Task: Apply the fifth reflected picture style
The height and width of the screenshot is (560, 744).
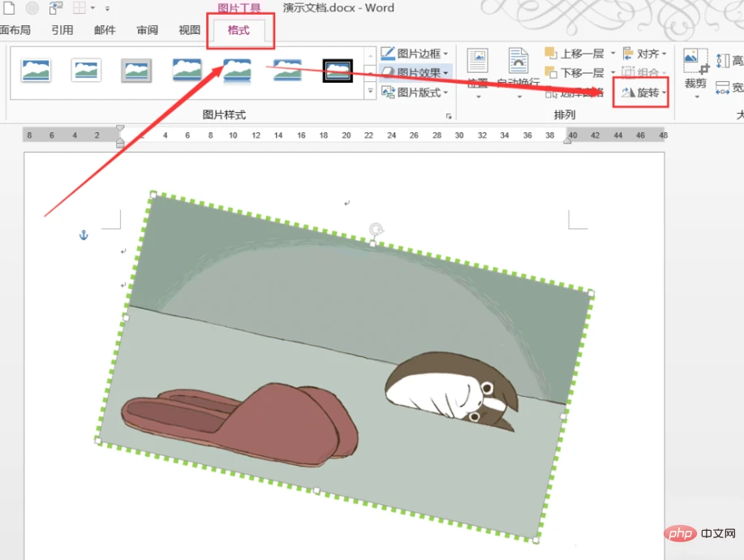Action: (237, 71)
